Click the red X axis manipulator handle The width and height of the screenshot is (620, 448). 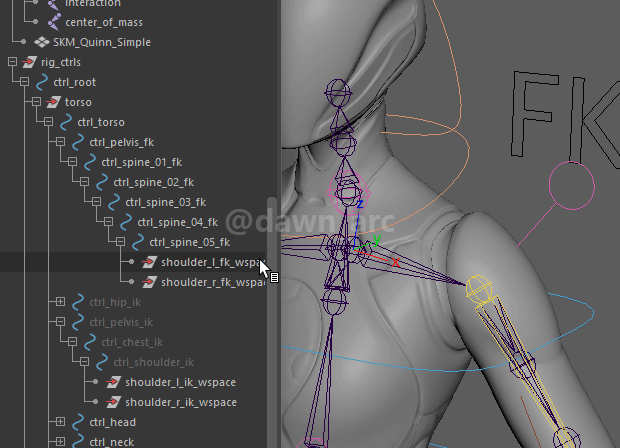[395, 262]
